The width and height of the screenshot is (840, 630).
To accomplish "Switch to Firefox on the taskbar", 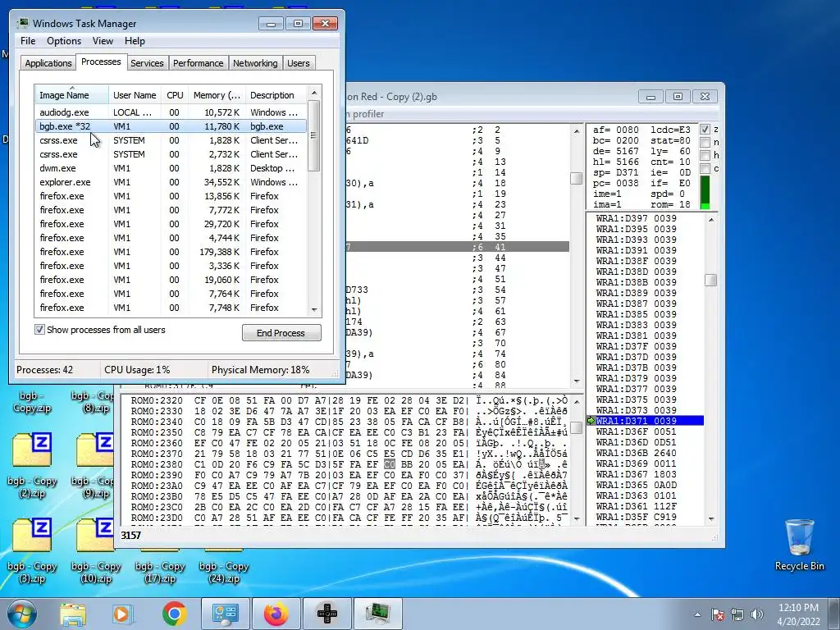I will point(276,614).
